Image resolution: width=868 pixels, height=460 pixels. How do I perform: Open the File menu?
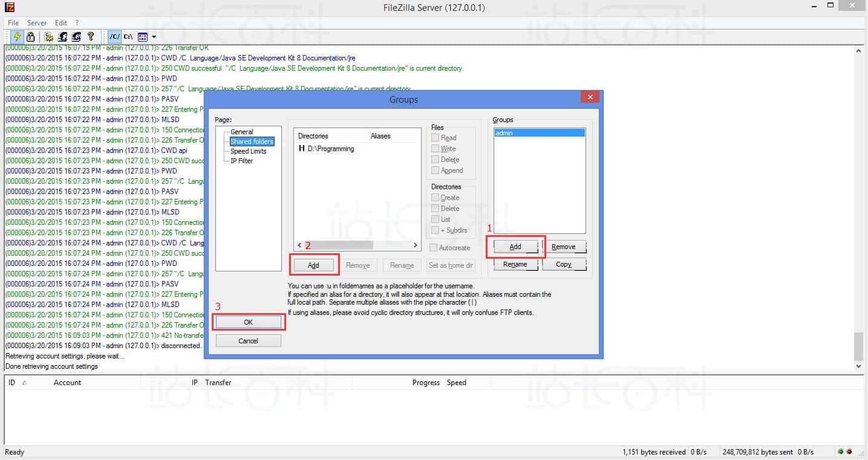tap(13, 23)
